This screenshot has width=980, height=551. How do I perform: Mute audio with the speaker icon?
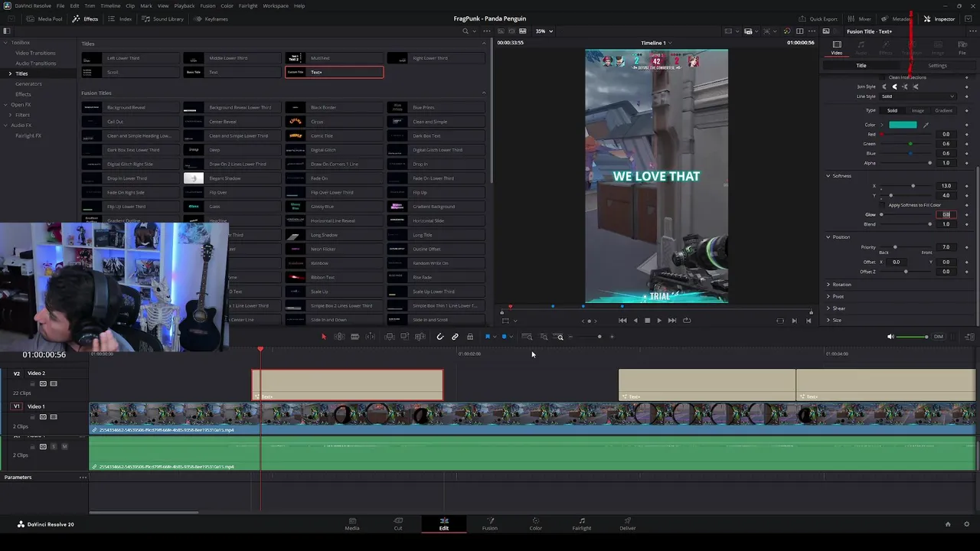pyautogui.click(x=890, y=337)
